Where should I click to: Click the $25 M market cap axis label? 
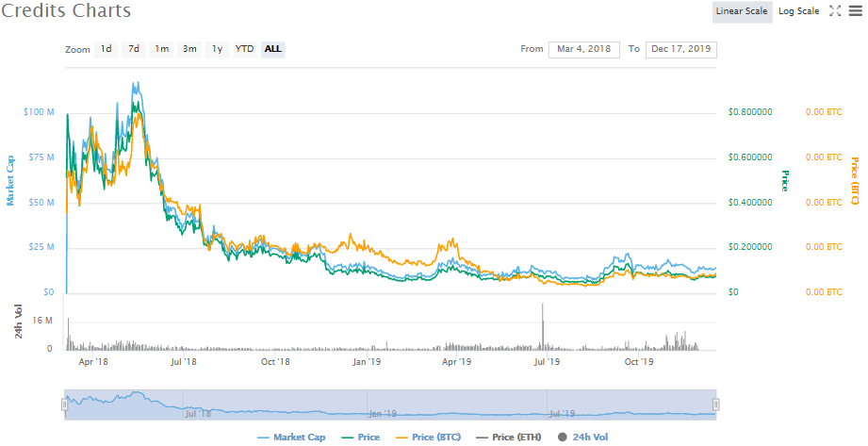[x=41, y=247]
